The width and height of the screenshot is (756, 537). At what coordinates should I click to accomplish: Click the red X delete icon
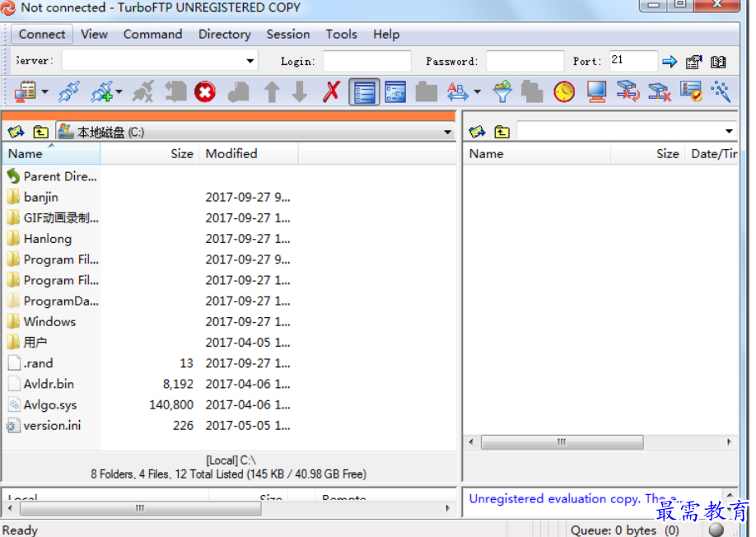(x=331, y=91)
